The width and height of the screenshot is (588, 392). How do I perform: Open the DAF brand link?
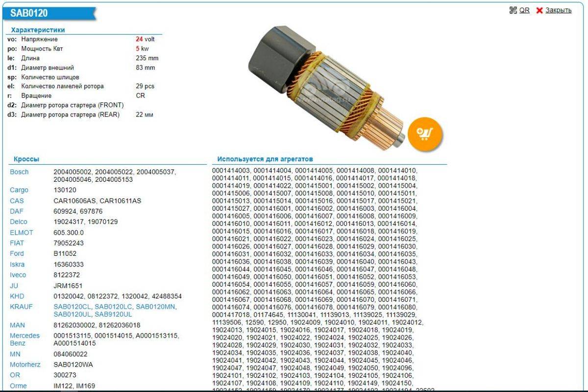(17, 211)
